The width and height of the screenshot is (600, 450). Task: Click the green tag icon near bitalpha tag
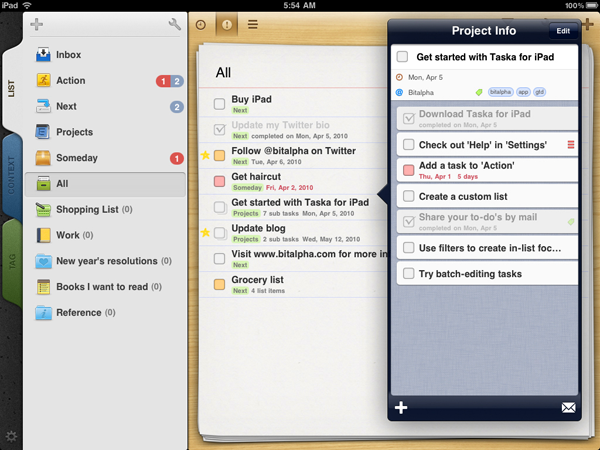(479, 92)
